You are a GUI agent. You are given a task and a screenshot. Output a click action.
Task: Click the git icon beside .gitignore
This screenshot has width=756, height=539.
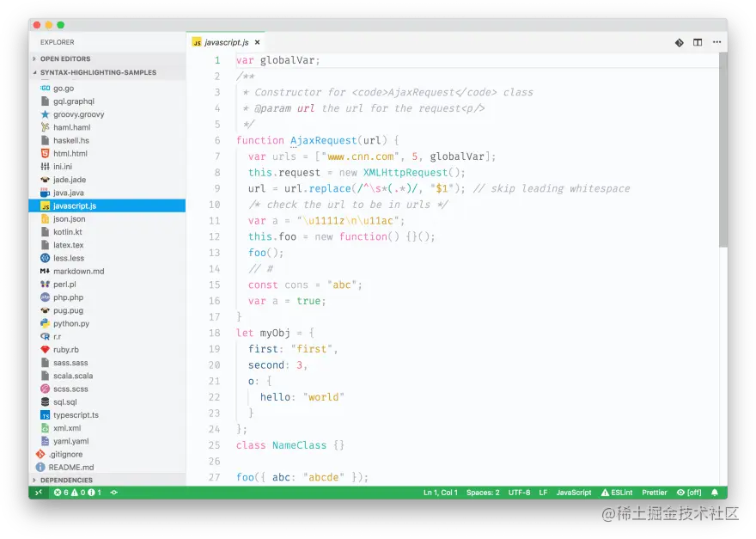[x=40, y=454]
